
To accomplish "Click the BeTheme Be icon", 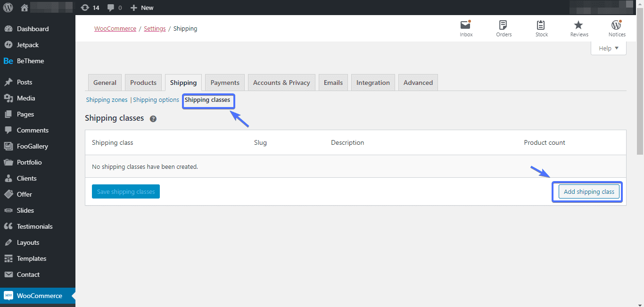I will click(x=8, y=61).
